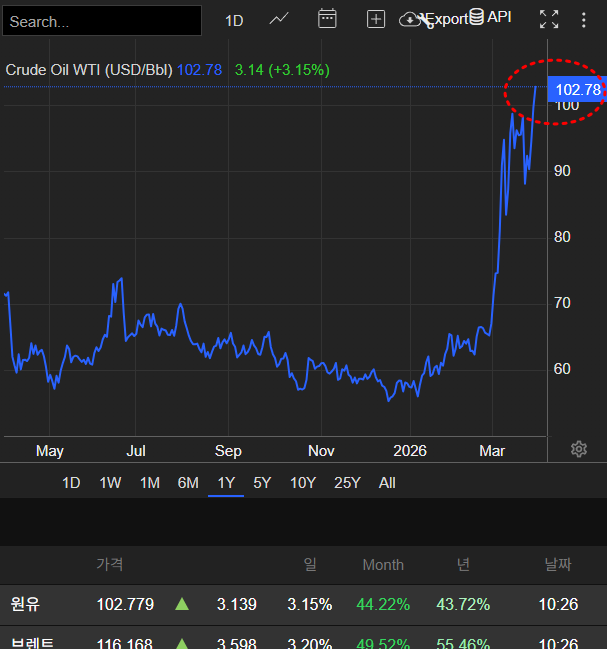Click the Crude Oil WTI (USD/Bbl) chart title

tap(89, 70)
